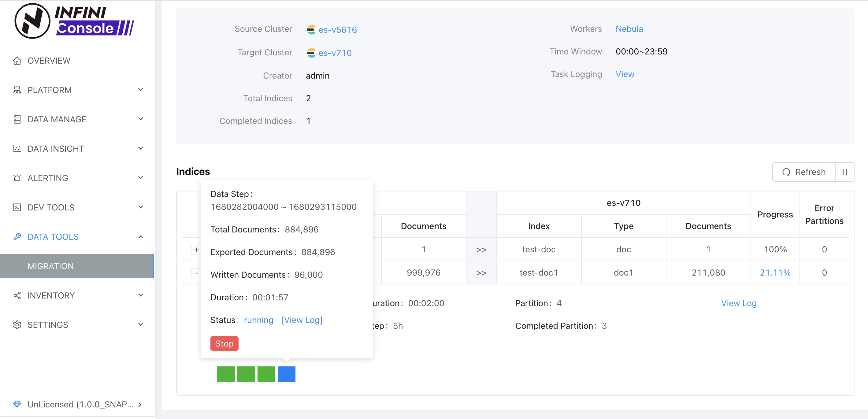The width and height of the screenshot is (868, 419).
Task: Expand the test-doc row with plus
Action: click(x=196, y=250)
